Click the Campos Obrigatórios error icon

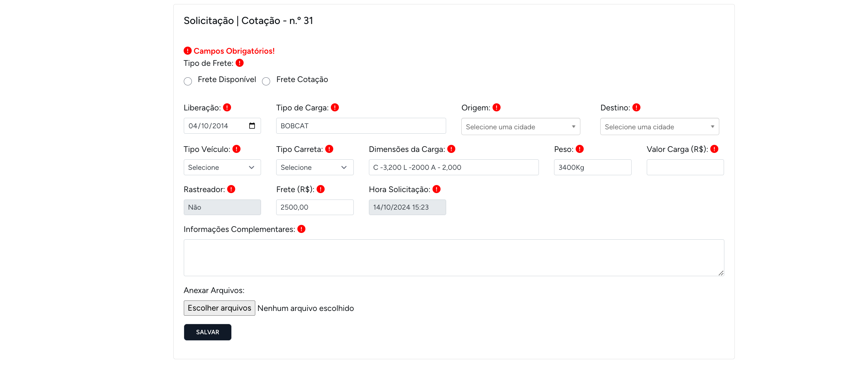pos(187,51)
